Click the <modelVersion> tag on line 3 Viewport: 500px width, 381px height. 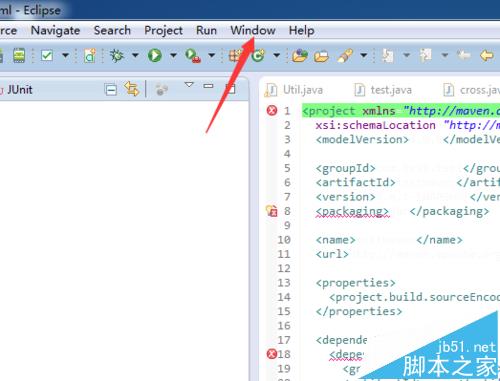pyautogui.click(x=362, y=139)
